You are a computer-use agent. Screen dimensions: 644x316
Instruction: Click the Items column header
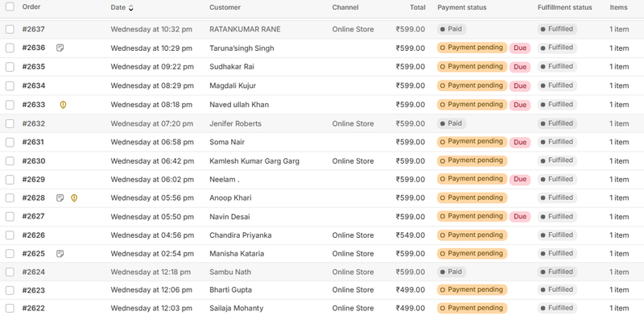point(618,7)
